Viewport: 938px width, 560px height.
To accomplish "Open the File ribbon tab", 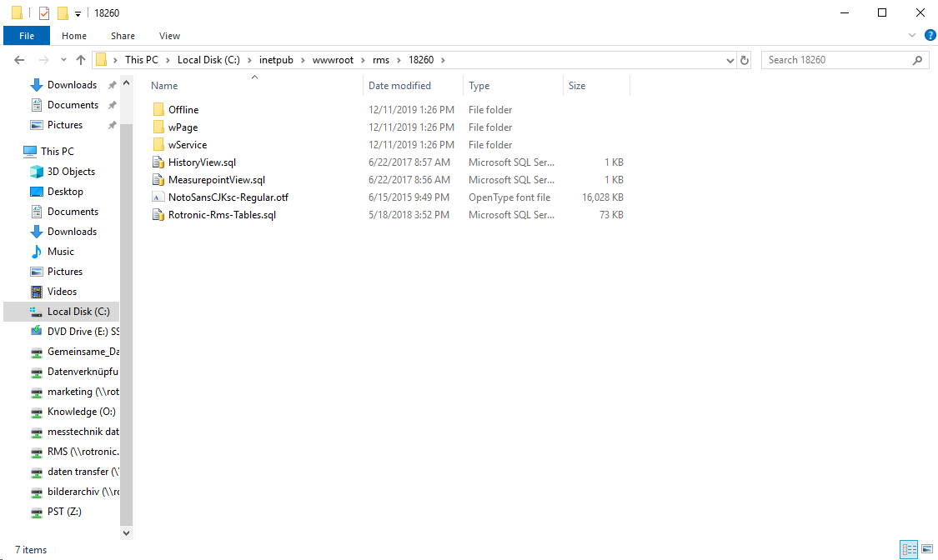I will 27,36.
